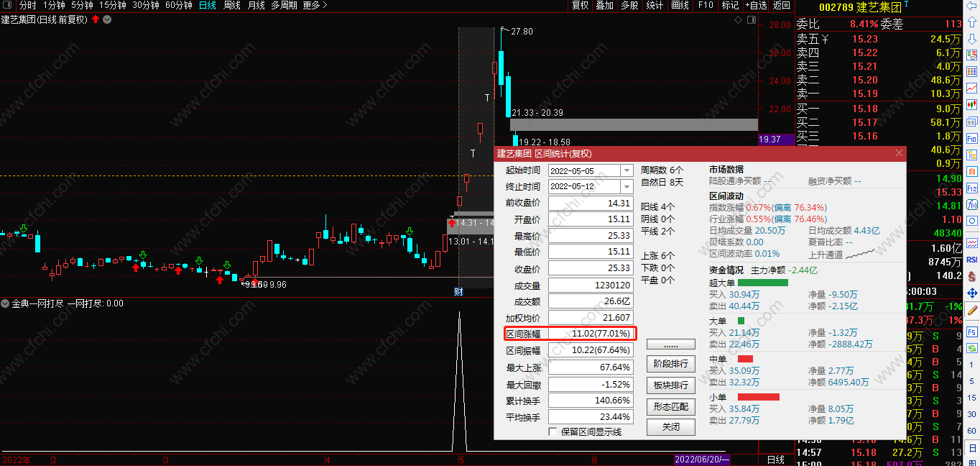Viewport: 980px width, 466px height.
Task: Select the 周线 tab
Action: (232, 5)
